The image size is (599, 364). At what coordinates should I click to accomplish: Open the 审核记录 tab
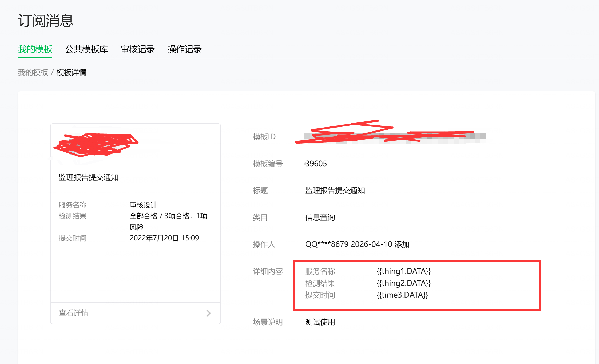click(137, 49)
